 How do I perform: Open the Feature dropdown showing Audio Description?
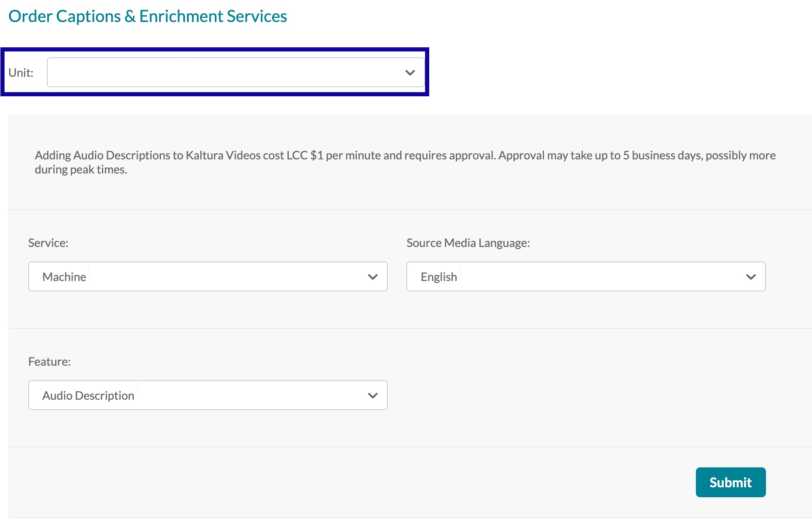tap(208, 395)
